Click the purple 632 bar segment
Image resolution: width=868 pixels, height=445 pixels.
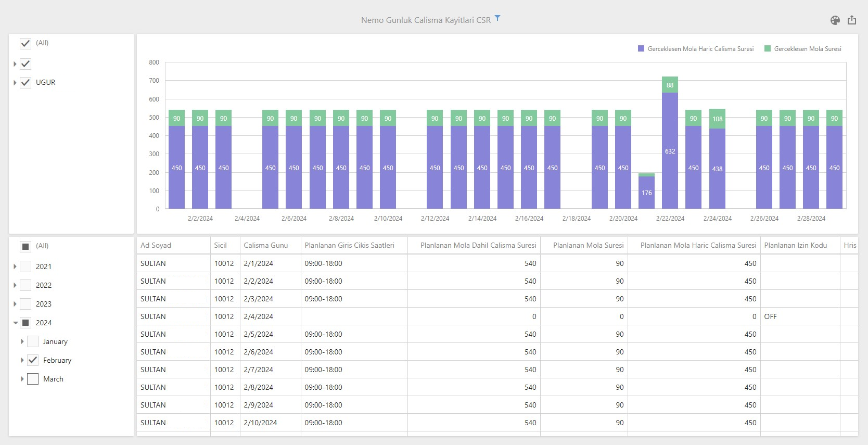[x=670, y=151]
